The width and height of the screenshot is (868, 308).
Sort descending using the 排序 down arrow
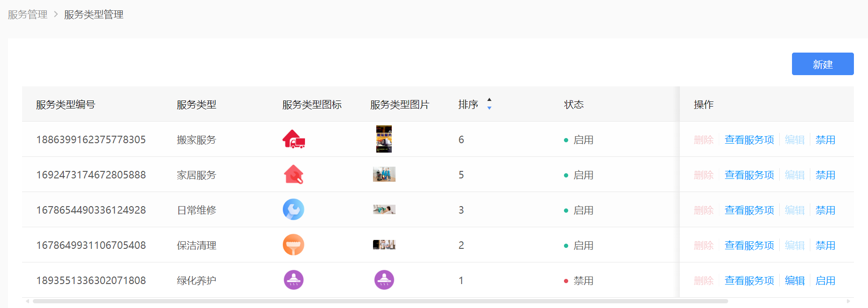489,108
